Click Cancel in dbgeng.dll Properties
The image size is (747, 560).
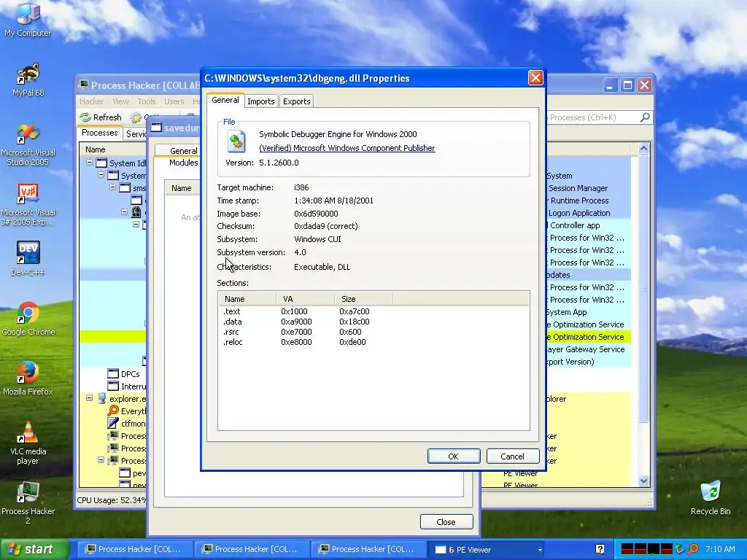[513, 456]
